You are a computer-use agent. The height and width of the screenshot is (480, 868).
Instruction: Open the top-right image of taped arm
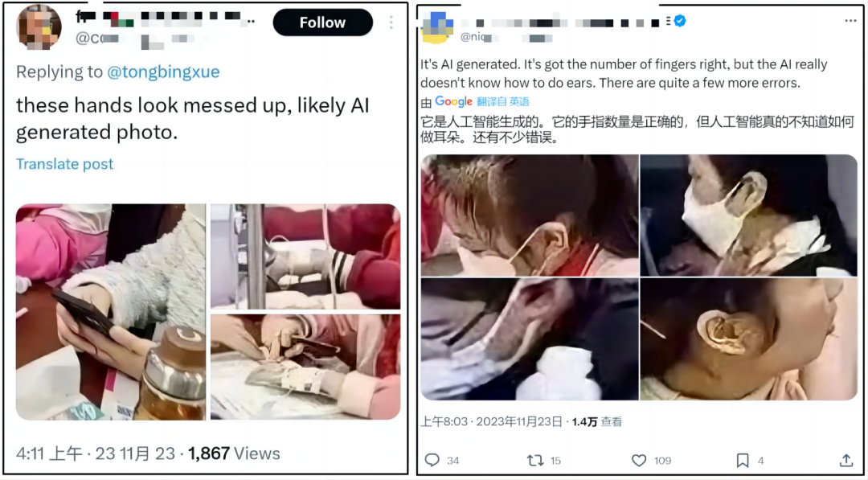point(305,256)
